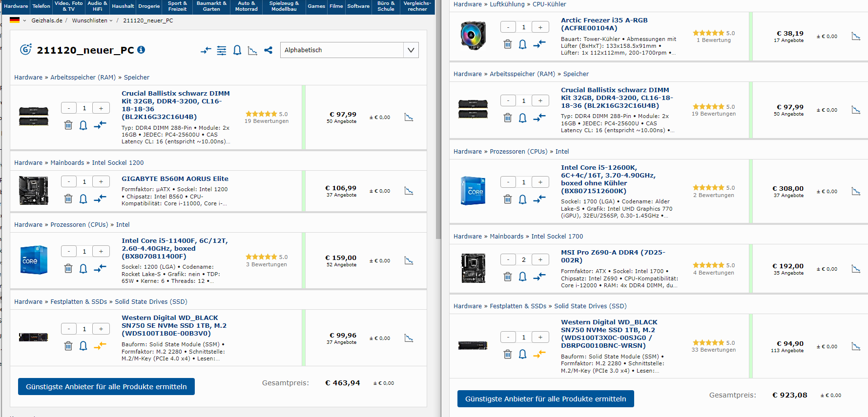Open Intel Sockel 1700 category link

[x=557, y=236]
